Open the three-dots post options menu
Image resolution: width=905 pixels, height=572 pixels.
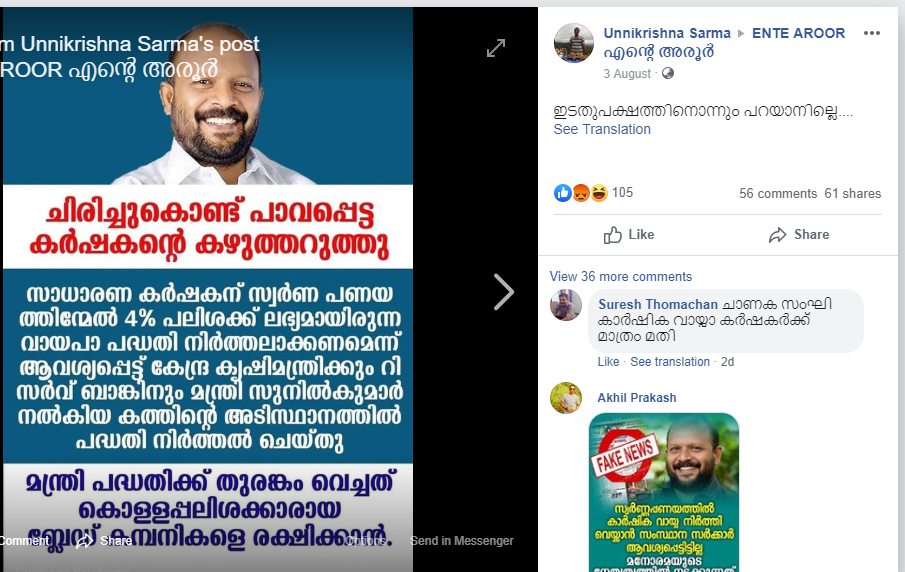(x=872, y=33)
